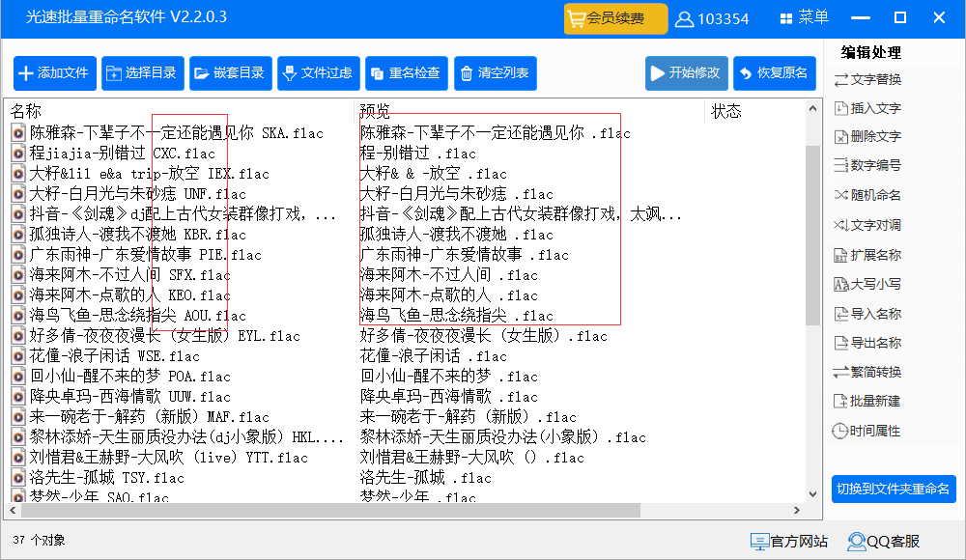Select file 广东雨神-广东爱情故事 PIE.flac

coord(146,255)
